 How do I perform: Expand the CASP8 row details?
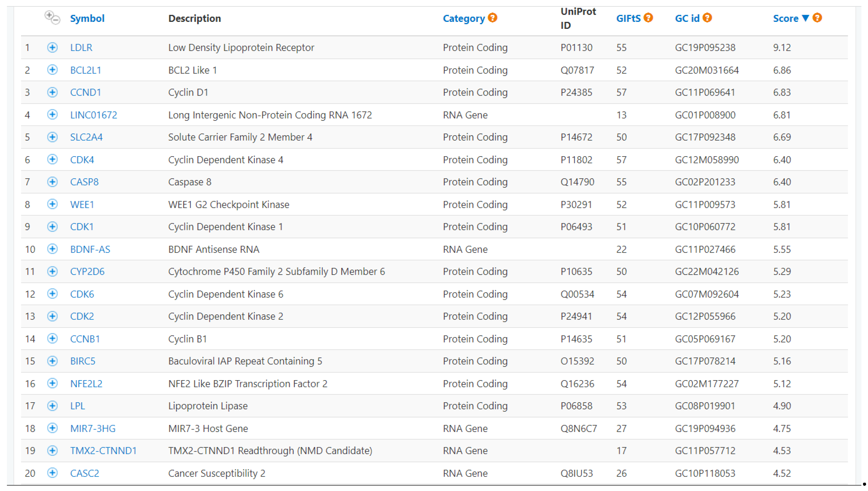(52, 182)
